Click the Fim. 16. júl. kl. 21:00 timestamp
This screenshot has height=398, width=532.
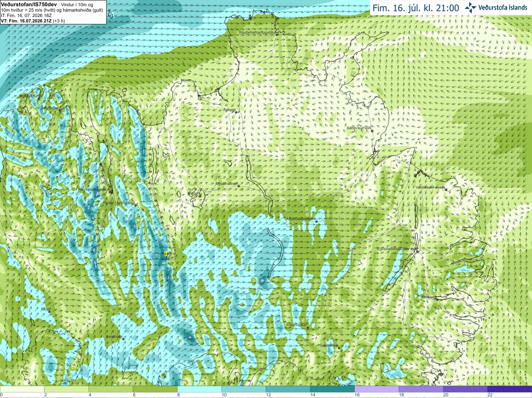point(416,8)
